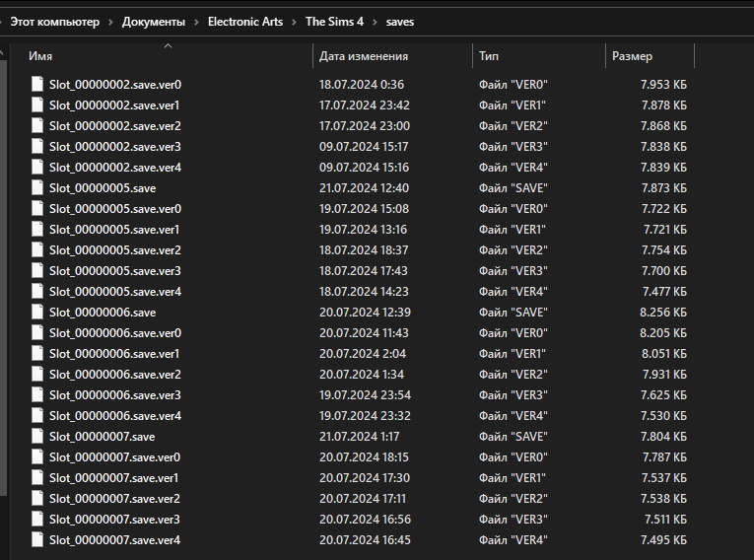754x560 pixels.
Task: Click file icon of Slot_00000006.save
Action: tap(37, 313)
